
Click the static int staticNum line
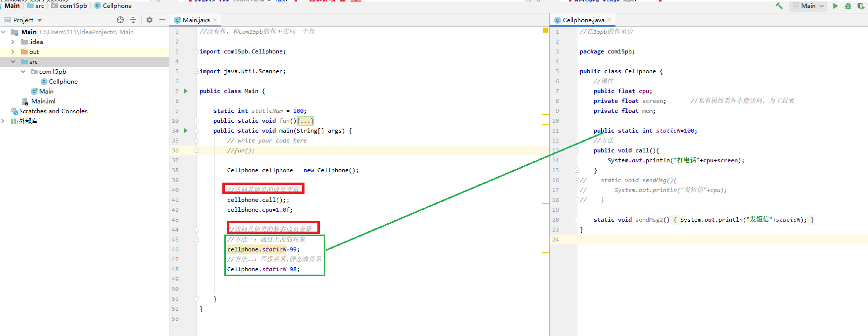pos(260,111)
